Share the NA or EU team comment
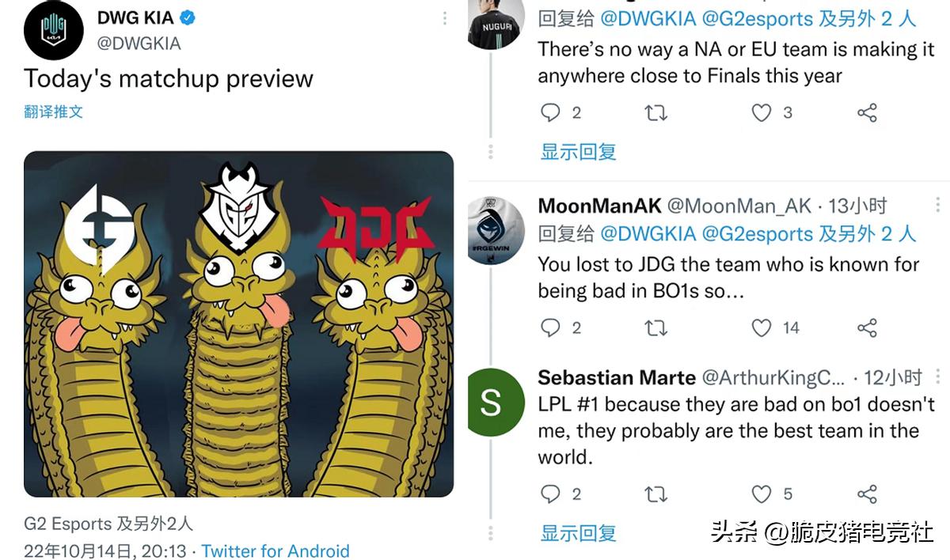Screen dimensions: 950x560 (868, 113)
